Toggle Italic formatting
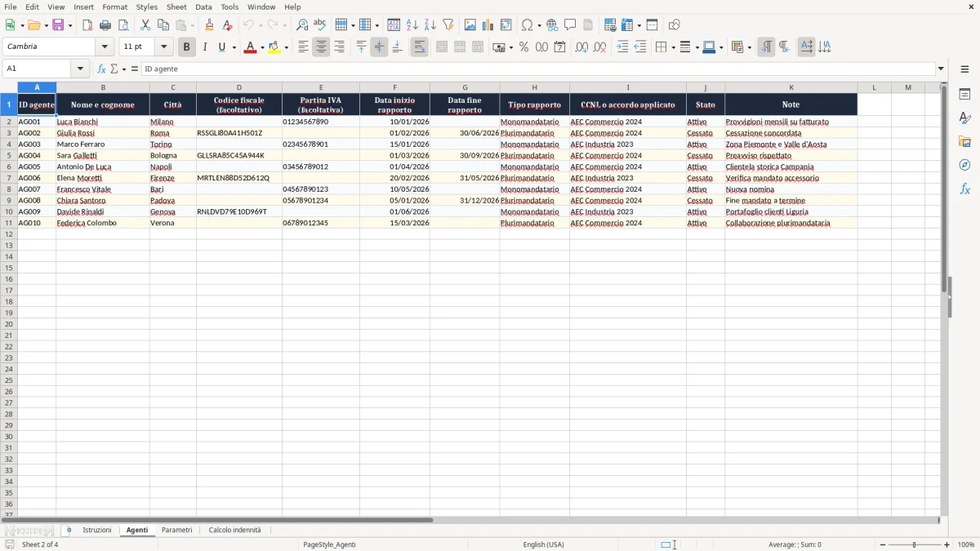980x551 pixels. 205,47
